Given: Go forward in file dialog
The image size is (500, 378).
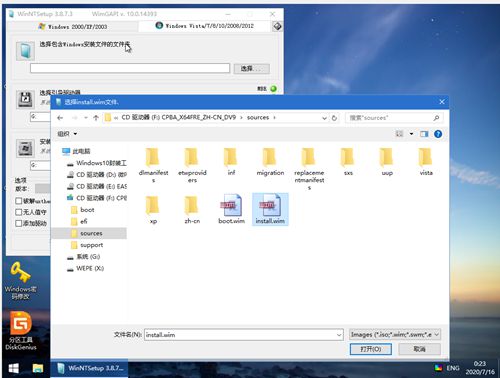Looking at the screenshot, I should tap(75, 118).
